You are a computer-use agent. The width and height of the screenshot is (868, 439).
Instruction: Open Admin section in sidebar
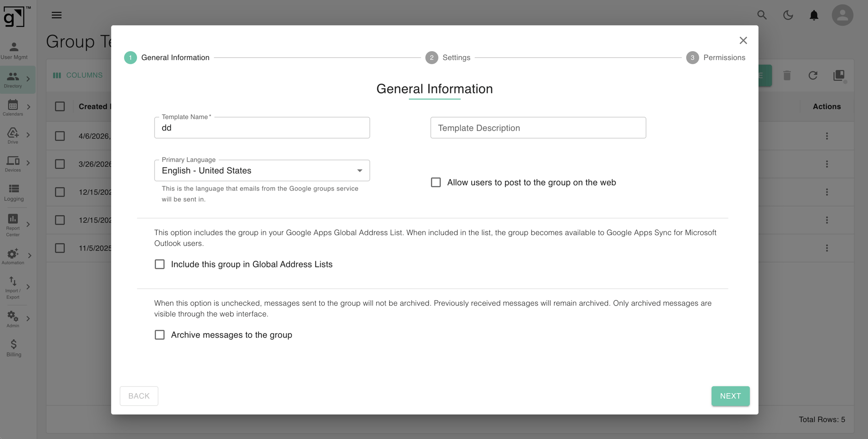tap(13, 319)
